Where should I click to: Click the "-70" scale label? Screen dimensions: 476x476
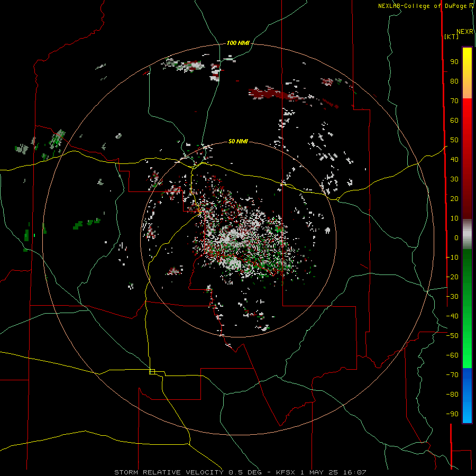tap(452, 375)
